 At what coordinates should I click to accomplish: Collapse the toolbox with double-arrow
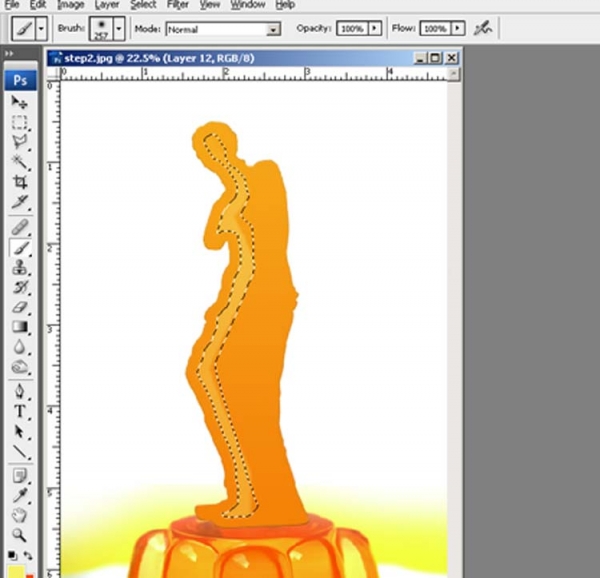9,54
